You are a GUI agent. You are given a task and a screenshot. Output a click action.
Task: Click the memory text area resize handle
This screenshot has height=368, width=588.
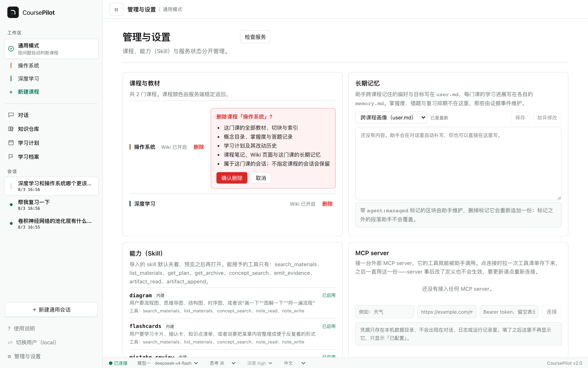[x=559, y=198]
